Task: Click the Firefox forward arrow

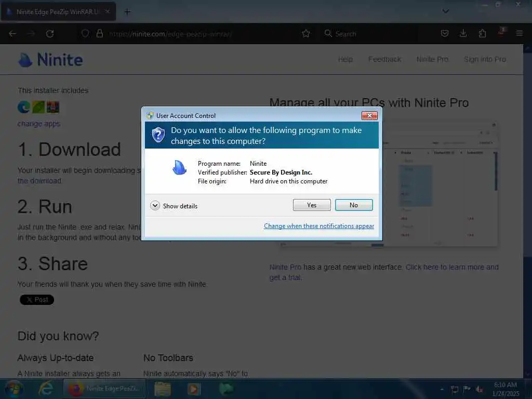Action: point(31,34)
